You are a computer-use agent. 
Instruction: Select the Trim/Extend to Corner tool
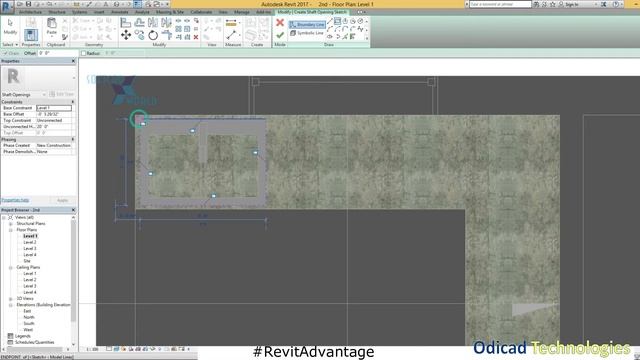tap(166, 35)
